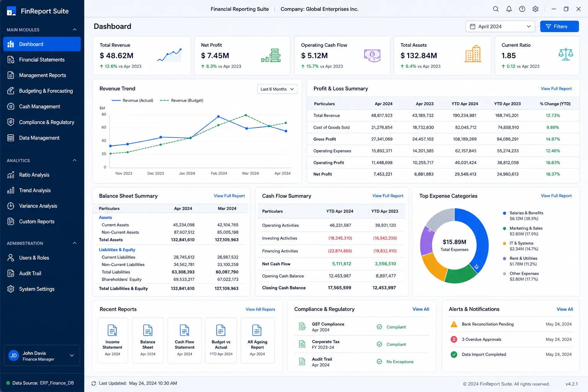Click View All in Compliance & Regulatory

421,309
